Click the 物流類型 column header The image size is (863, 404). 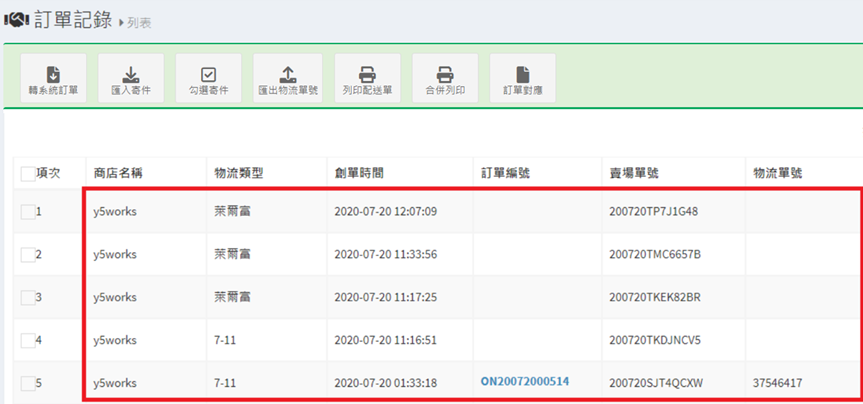[x=239, y=173]
